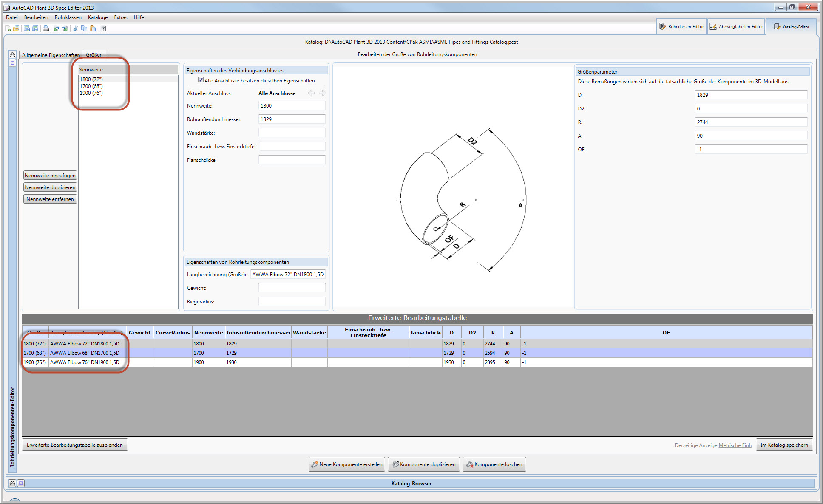
Task: Click the Im Katalog speichern button
Action: (x=784, y=445)
